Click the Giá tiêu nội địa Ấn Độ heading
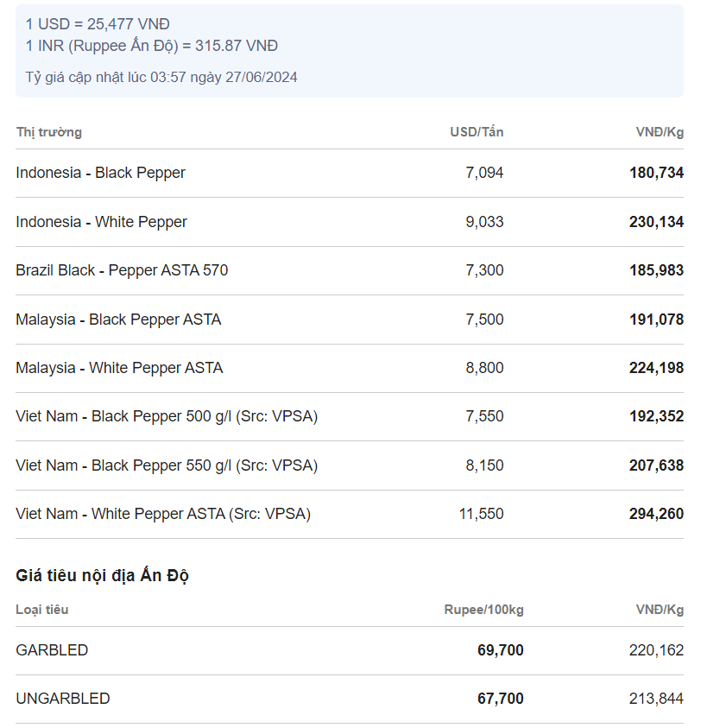Screen dimensions: 707x728 click(x=102, y=576)
